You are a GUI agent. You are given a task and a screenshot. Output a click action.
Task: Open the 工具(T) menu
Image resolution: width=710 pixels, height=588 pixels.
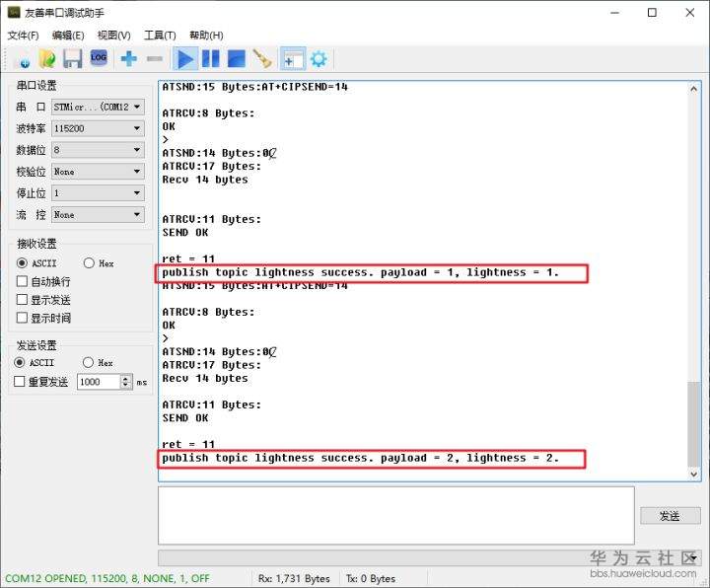pyautogui.click(x=160, y=36)
